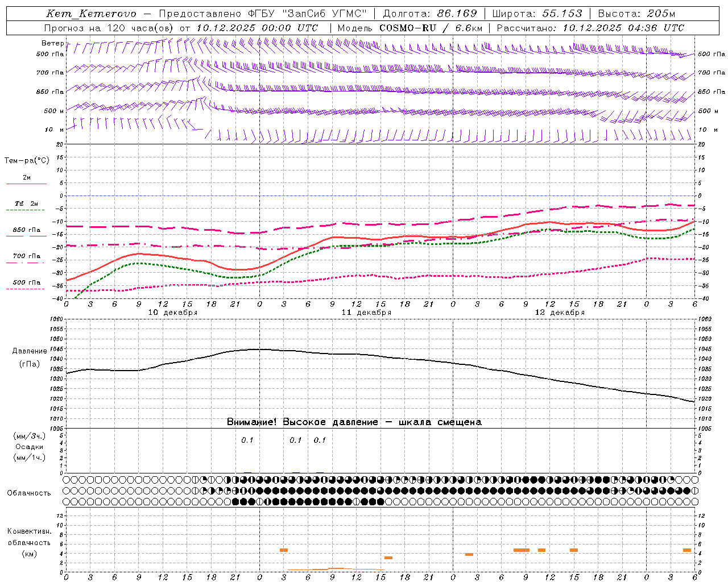Select the model label COSMO-RU / 6.6км

tap(431, 28)
